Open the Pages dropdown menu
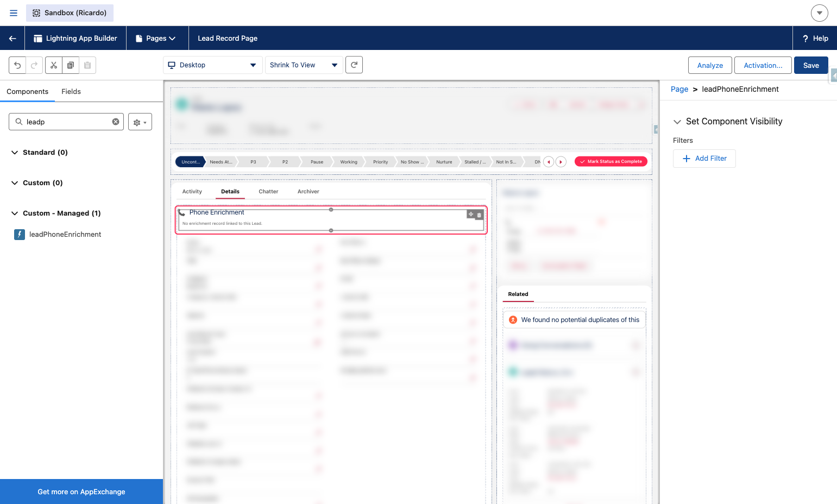 [155, 39]
